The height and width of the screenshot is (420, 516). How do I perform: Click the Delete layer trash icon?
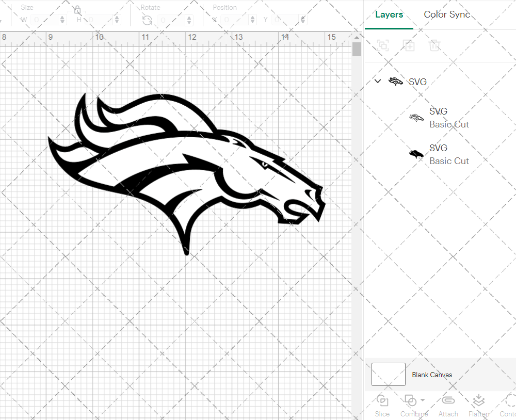coord(435,45)
